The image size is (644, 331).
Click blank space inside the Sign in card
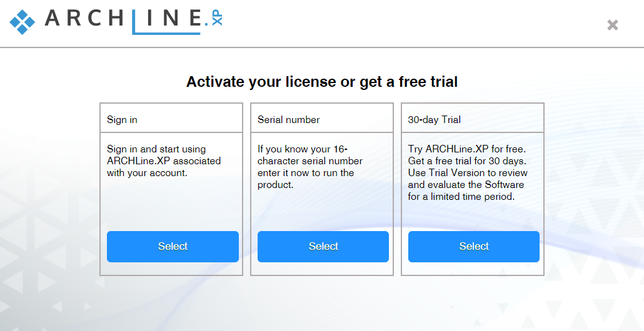171,205
